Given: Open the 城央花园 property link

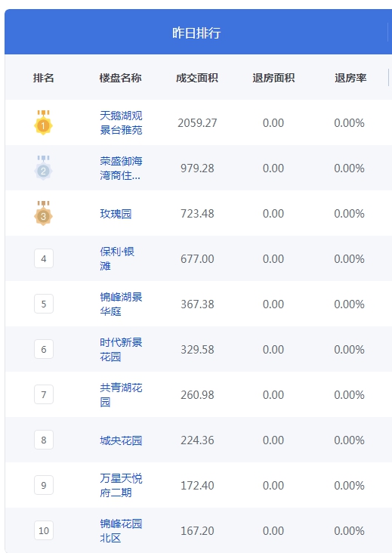Looking at the screenshot, I should coord(121,440).
